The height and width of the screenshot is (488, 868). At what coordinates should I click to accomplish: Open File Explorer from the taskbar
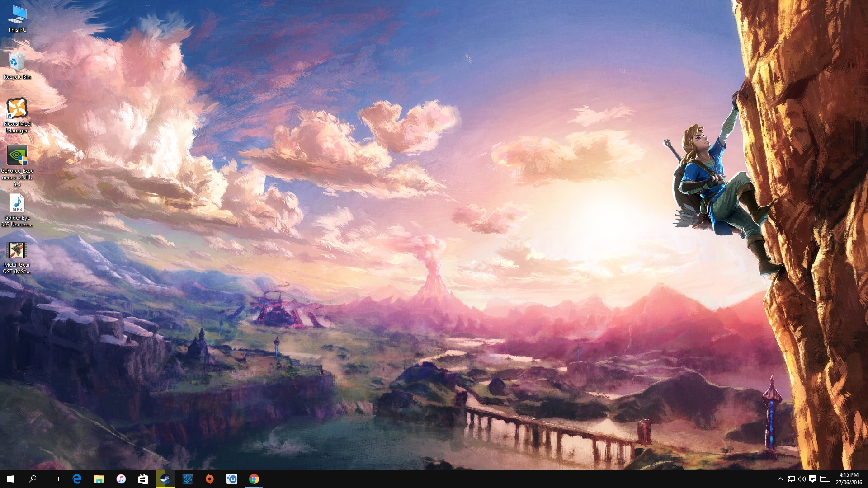pos(99,479)
